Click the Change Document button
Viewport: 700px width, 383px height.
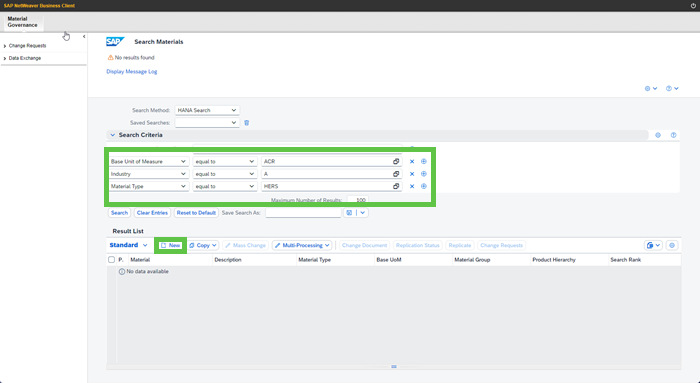coord(364,245)
